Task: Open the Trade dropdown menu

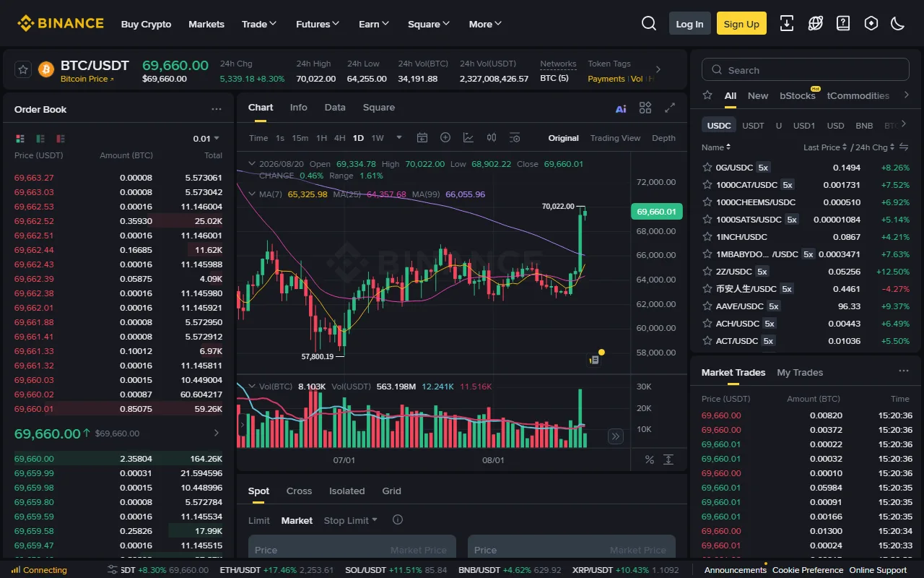Action: [x=259, y=24]
